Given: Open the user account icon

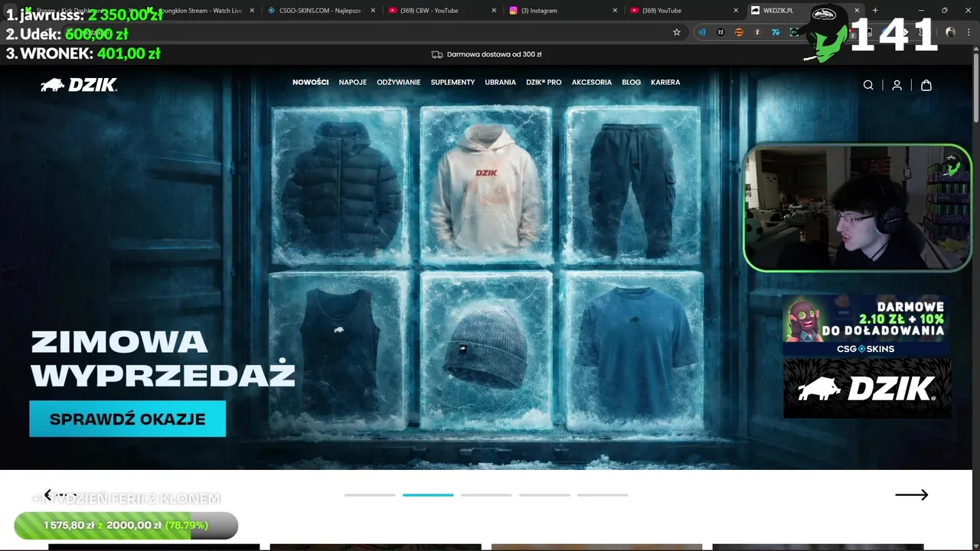Looking at the screenshot, I should pyautogui.click(x=897, y=85).
